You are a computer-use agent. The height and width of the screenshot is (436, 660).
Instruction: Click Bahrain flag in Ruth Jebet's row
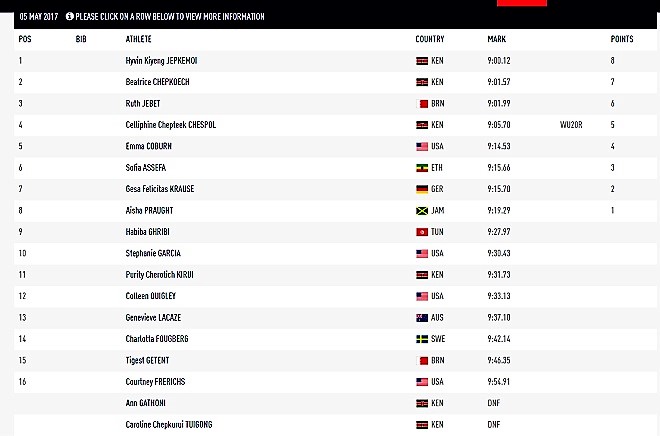click(421, 104)
